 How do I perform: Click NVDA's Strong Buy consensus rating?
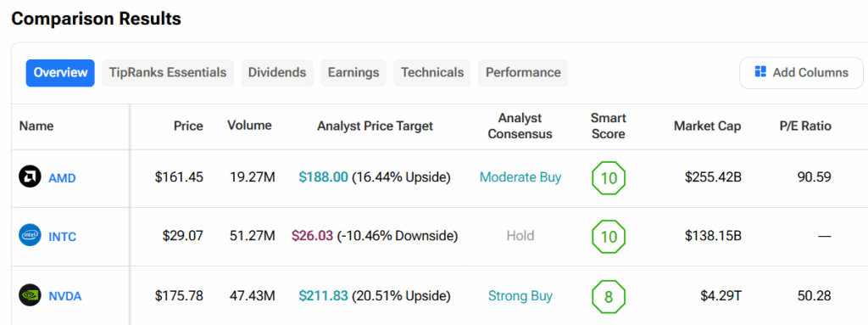[520, 296]
